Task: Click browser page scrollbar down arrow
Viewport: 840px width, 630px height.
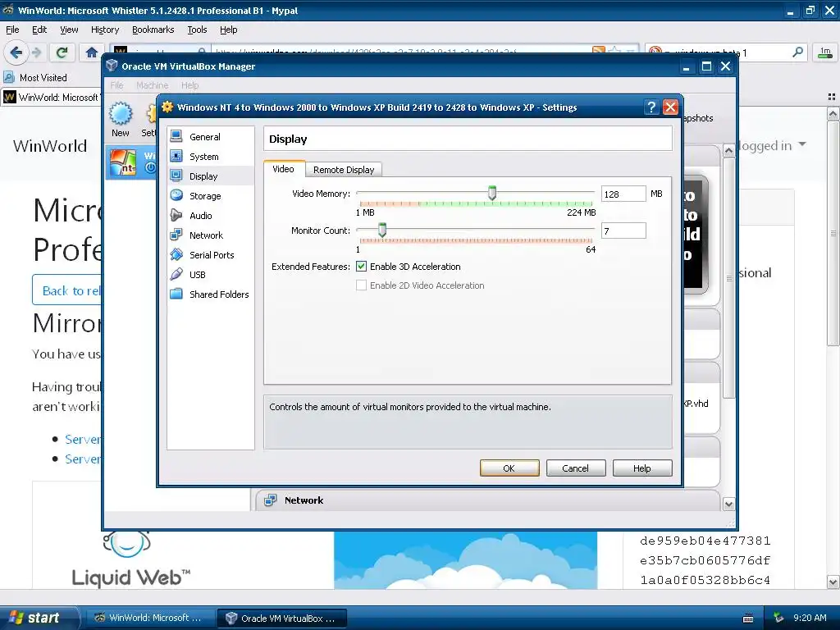Action: tap(833, 582)
